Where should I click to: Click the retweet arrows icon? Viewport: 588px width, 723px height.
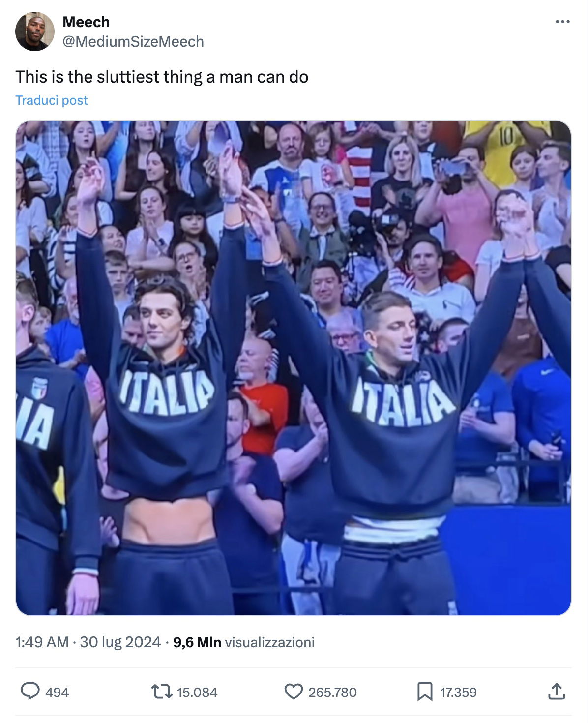(161, 692)
